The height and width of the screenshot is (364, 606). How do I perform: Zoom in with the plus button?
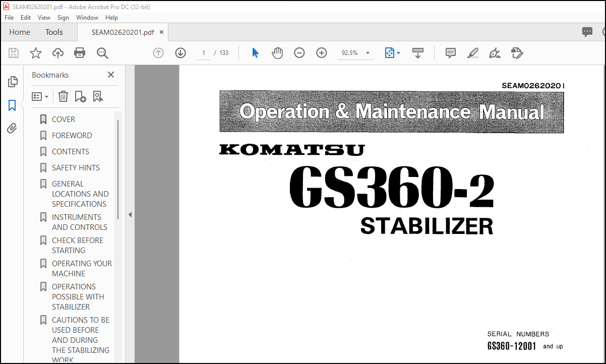click(322, 53)
